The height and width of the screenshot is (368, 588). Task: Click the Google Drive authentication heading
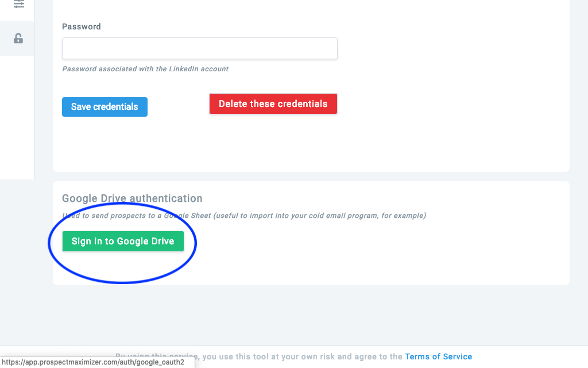coord(132,198)
